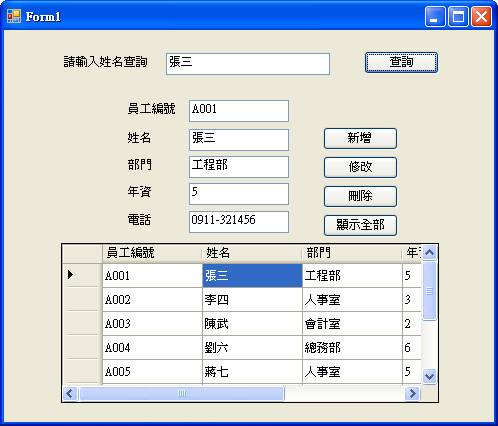Select the A004 employee ID cell
Screen dimensions: 498x426
pos(152,348)
